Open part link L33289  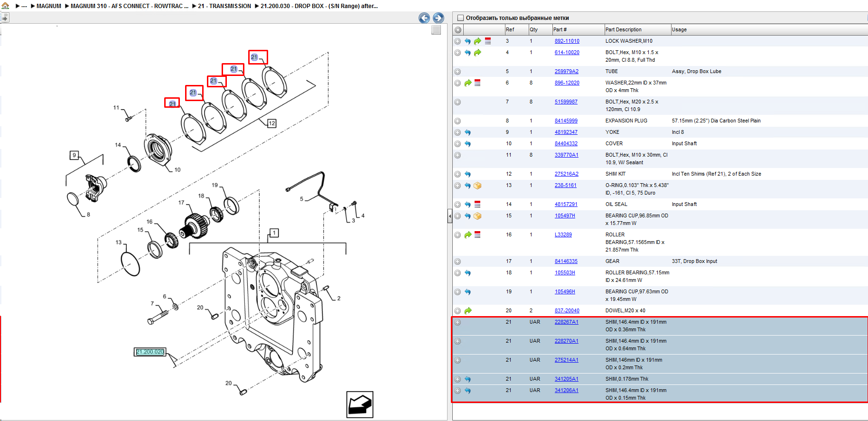(x=563, y=235)
